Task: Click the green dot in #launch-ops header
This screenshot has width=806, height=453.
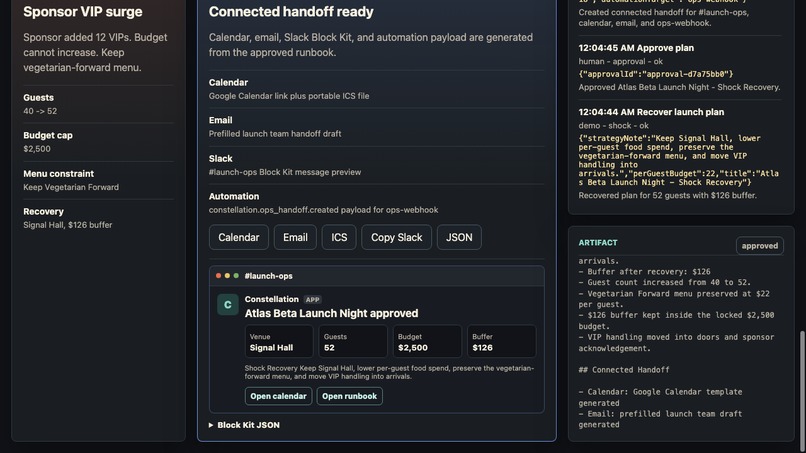Action: 236,276
